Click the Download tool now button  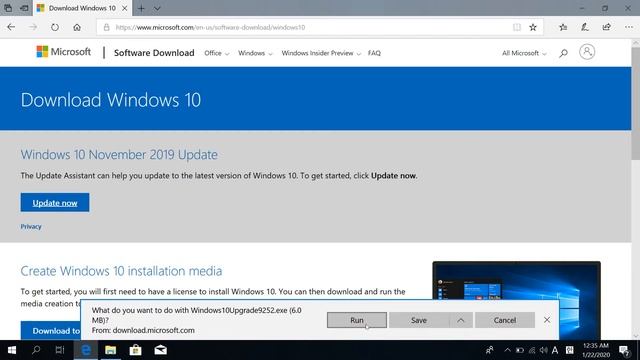(51, 331)
